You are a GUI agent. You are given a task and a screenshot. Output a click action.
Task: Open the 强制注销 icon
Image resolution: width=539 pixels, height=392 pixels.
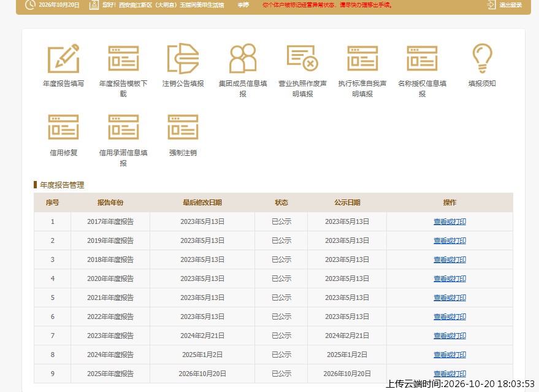tap(183, 127)
